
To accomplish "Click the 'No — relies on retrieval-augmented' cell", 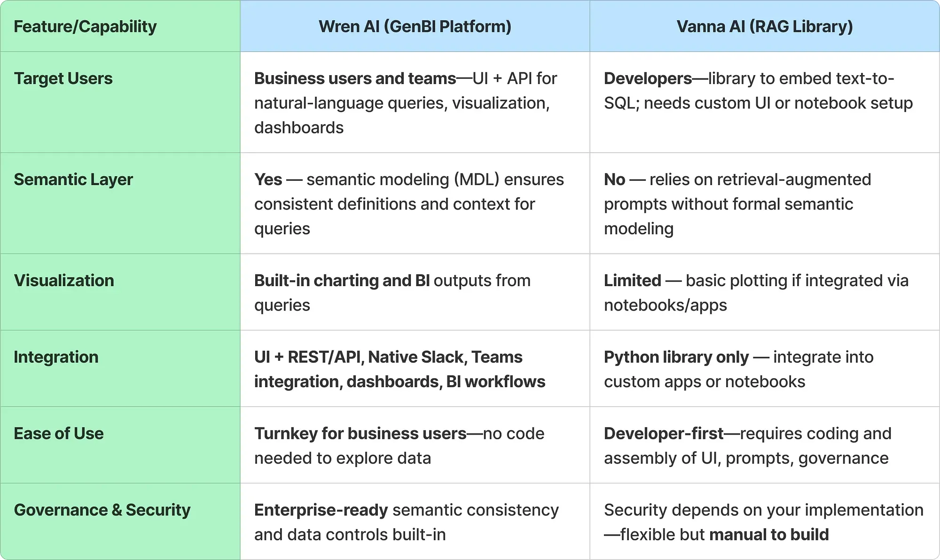I will pos(737,204).
